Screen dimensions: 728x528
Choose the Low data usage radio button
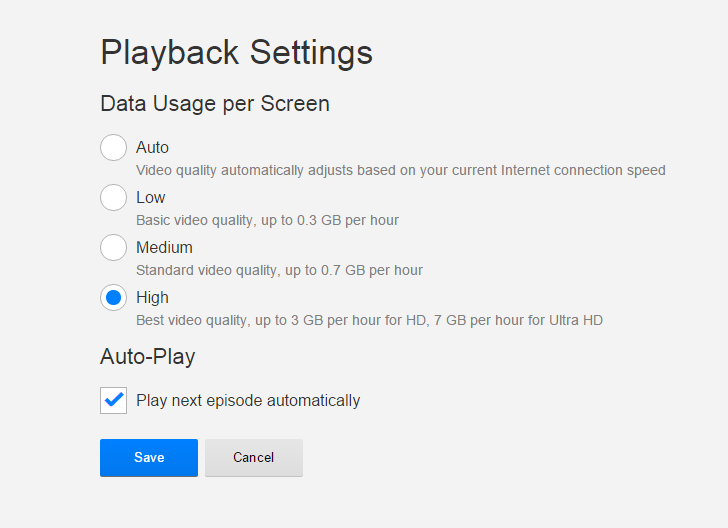(113, 198)
